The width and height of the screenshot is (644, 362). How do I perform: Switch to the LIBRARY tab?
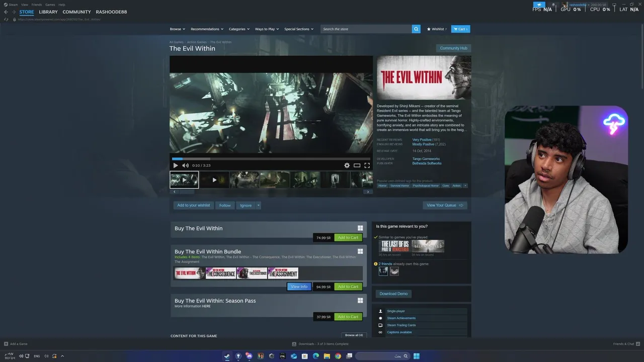point(48,12)
